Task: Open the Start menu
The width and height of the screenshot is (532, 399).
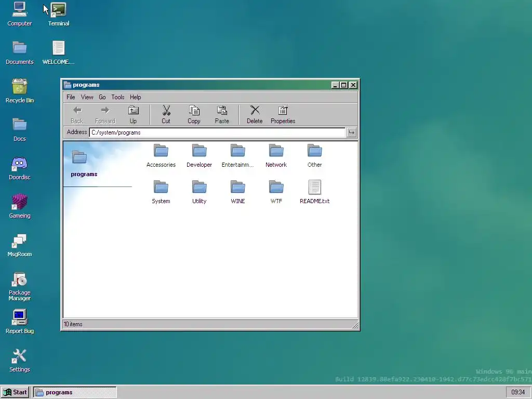Action: [x=15, y=392]
